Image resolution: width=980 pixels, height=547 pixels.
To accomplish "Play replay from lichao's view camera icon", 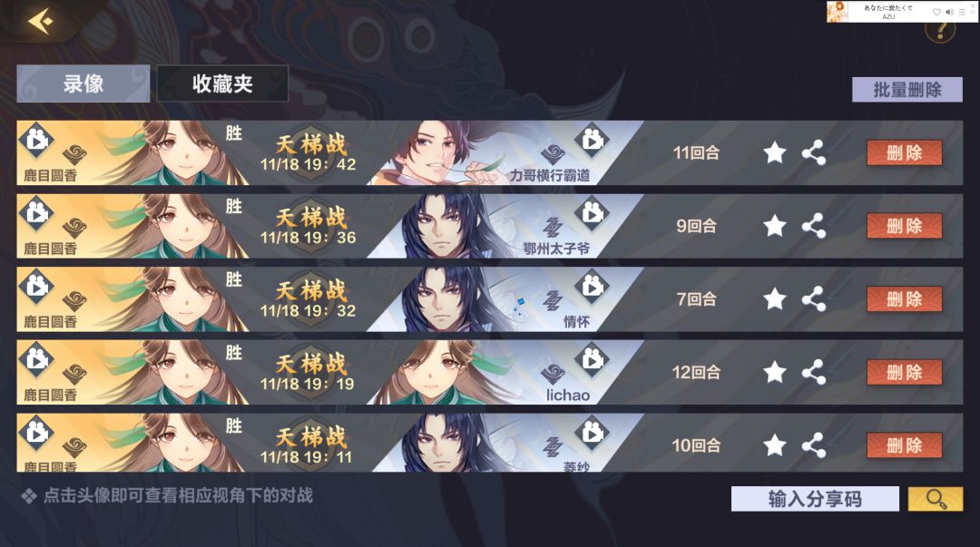I will click(592, 359).
